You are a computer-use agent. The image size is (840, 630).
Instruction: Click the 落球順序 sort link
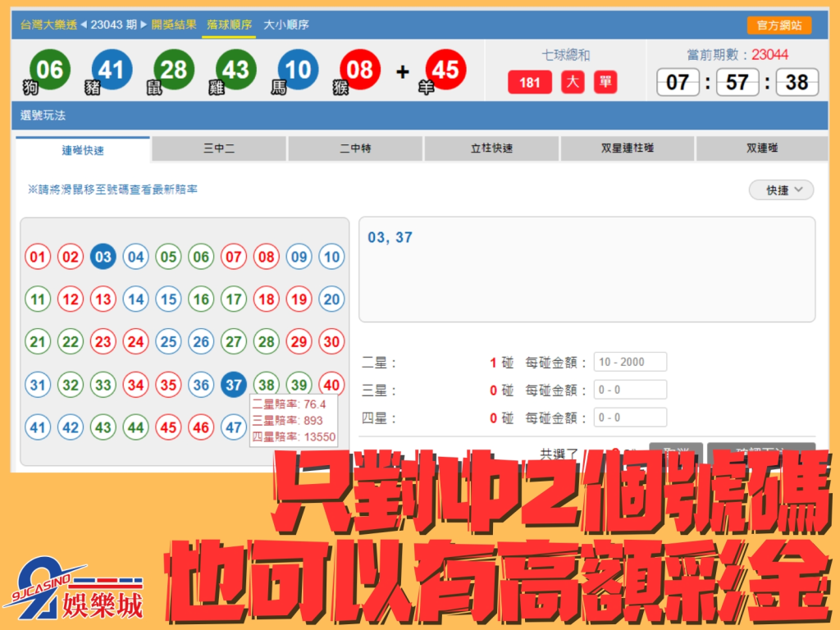click(229, 25)
